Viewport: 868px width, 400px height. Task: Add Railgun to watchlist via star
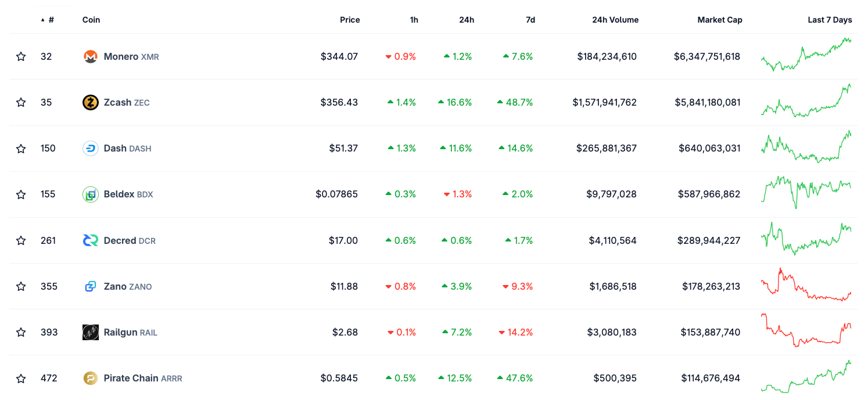pos(21,332)
